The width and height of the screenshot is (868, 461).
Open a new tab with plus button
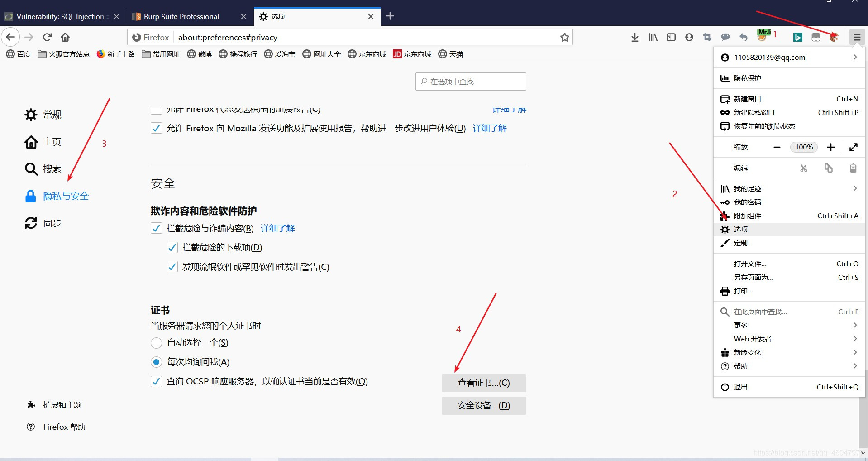pyautogui.click(x=390, y=16)
